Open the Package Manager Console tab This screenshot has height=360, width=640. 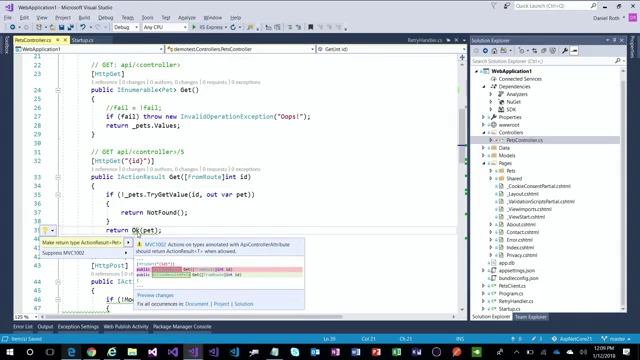tap(182, 327)
